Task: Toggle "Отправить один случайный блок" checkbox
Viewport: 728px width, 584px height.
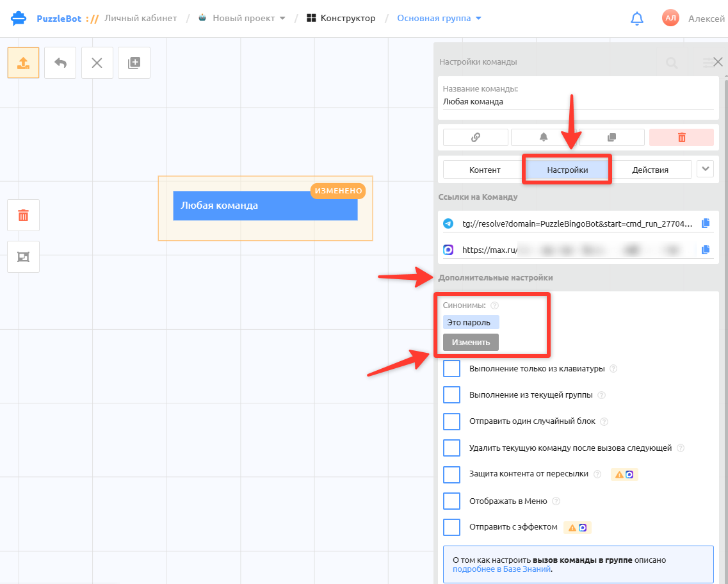Action: [x=451, y=421]
